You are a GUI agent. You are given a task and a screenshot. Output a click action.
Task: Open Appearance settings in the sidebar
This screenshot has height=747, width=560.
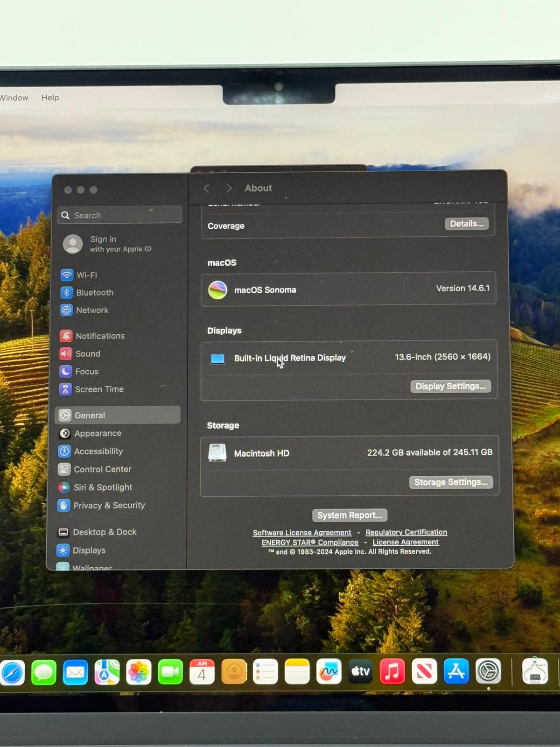point(90,433)
